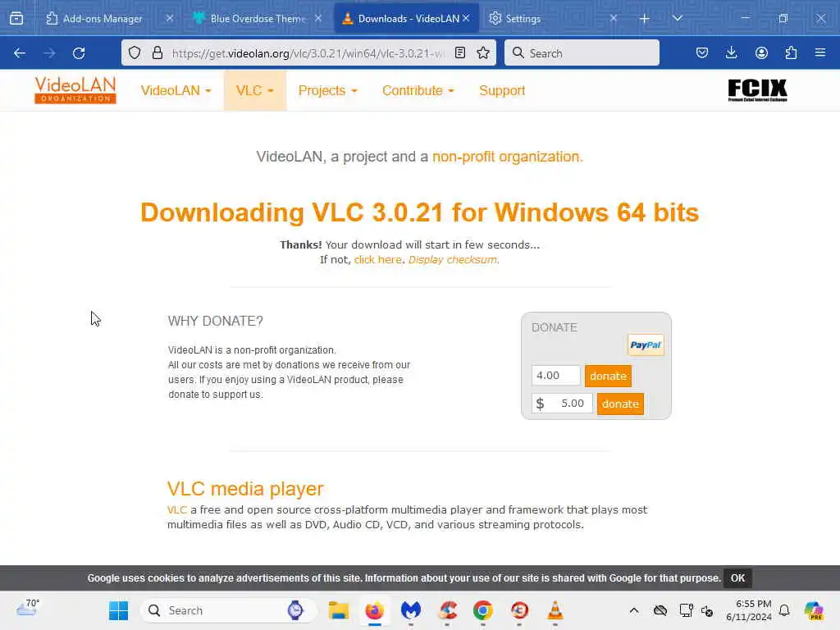Close the Downloads - VideoLAN tab
The image size is (840, 630).
[466, 18]
